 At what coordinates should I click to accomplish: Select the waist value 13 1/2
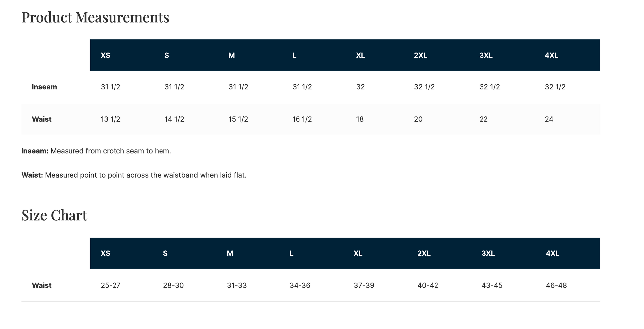coord(111,119)
